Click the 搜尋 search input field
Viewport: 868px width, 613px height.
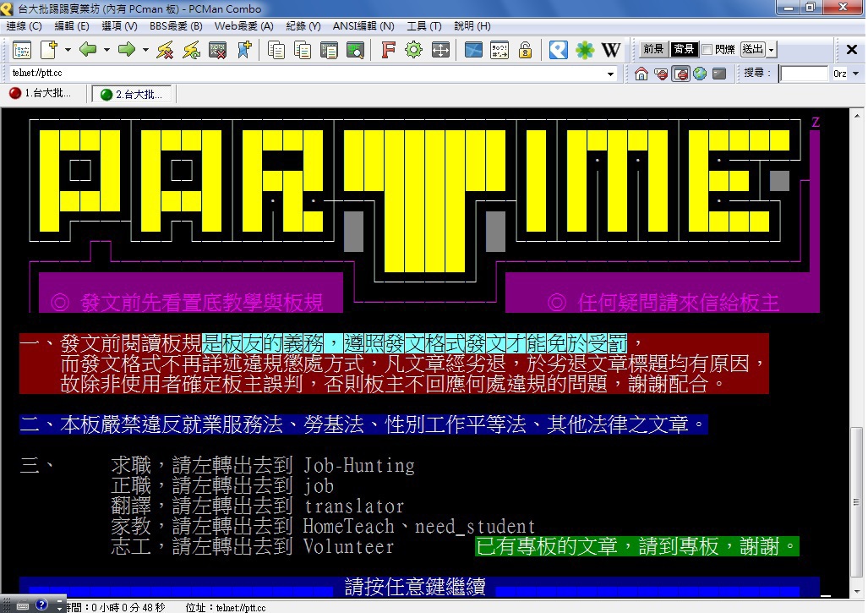(803, 74)
